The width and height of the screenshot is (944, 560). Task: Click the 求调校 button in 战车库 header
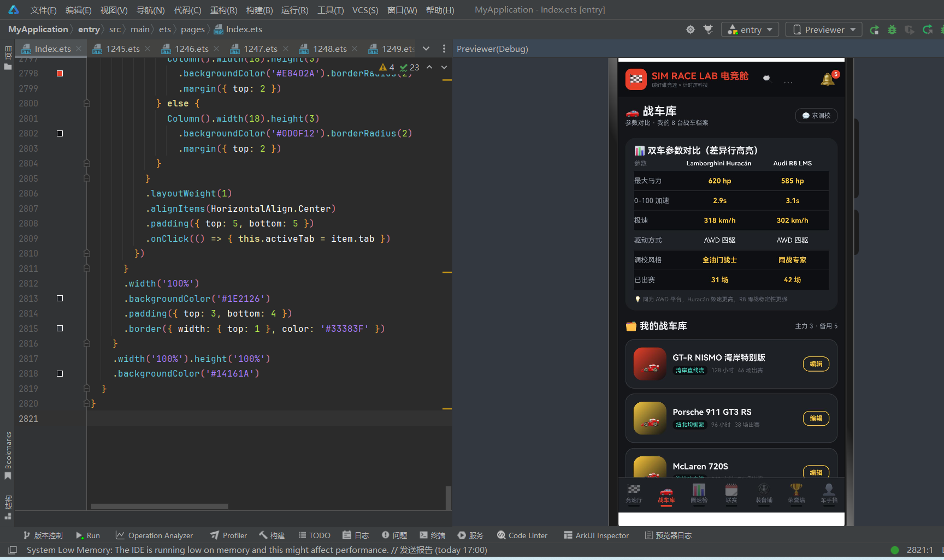[x=816, y=116]
